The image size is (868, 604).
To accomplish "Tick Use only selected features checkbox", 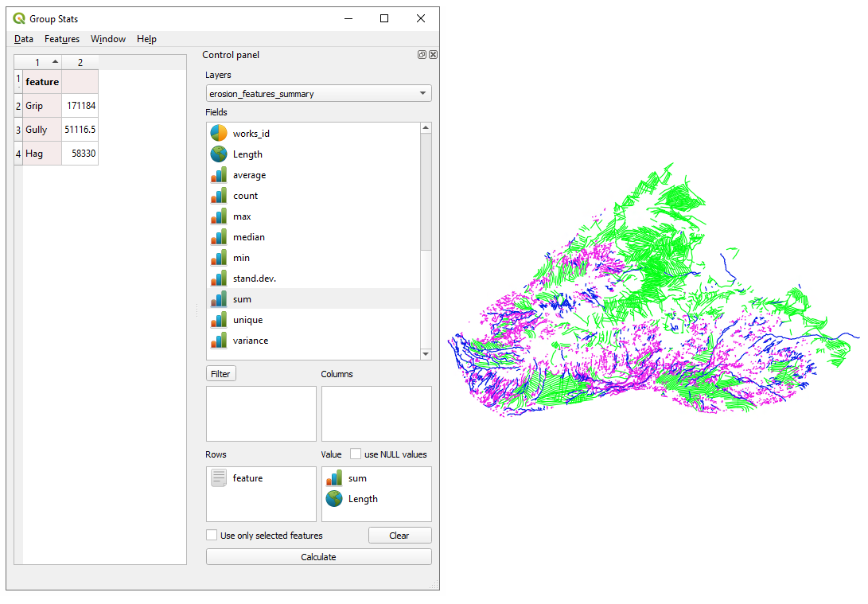I will [212, 536].
